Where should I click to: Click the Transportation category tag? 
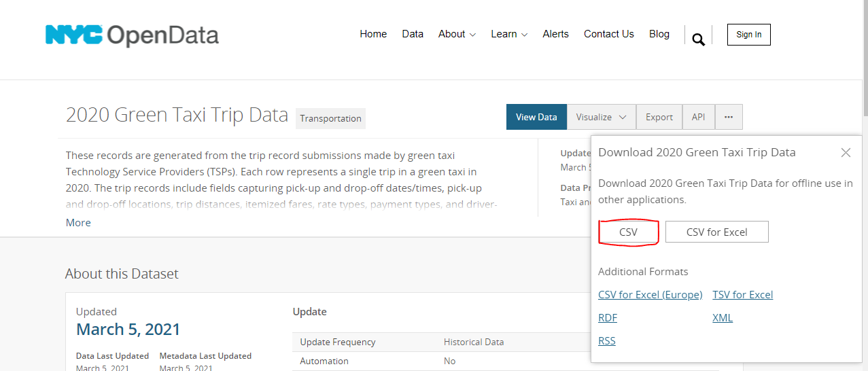330,118
